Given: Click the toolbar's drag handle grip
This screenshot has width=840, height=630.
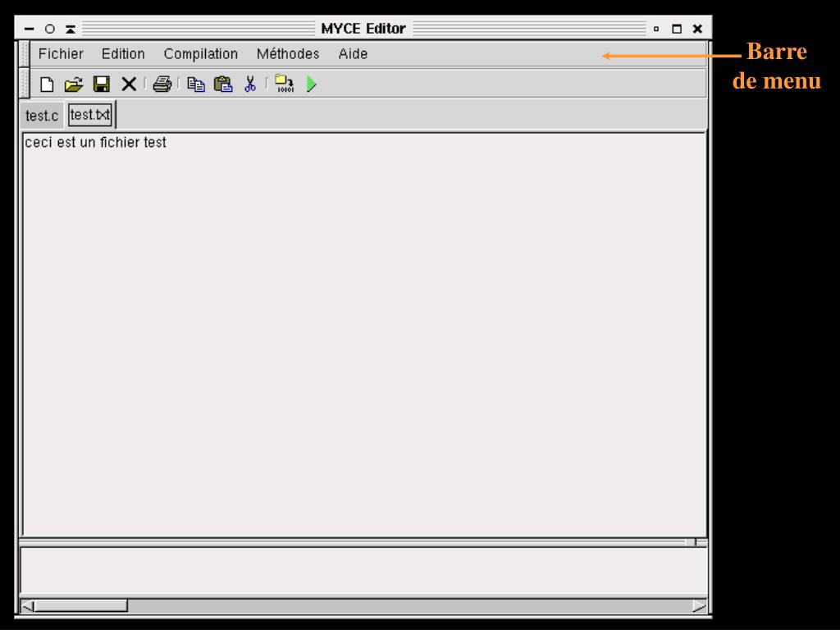Looking at the screenshot, I should 24,83.
